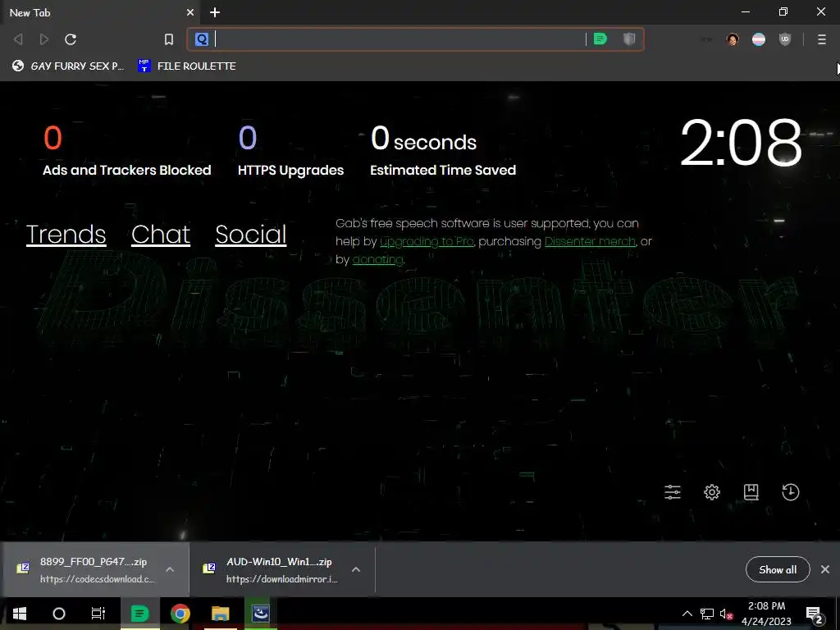Open dashboard customize sliders icon
The height and width of the screenshot is (630, 840).
673,492
